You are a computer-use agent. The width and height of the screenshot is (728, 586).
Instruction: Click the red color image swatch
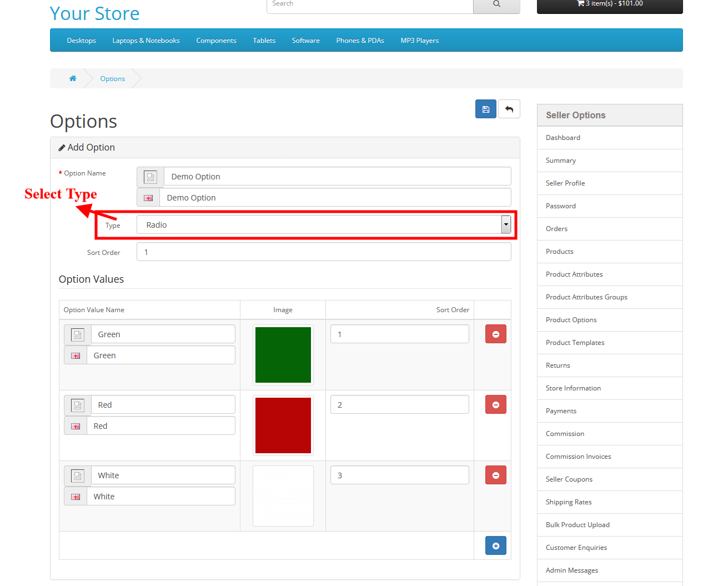pos(283,425)
